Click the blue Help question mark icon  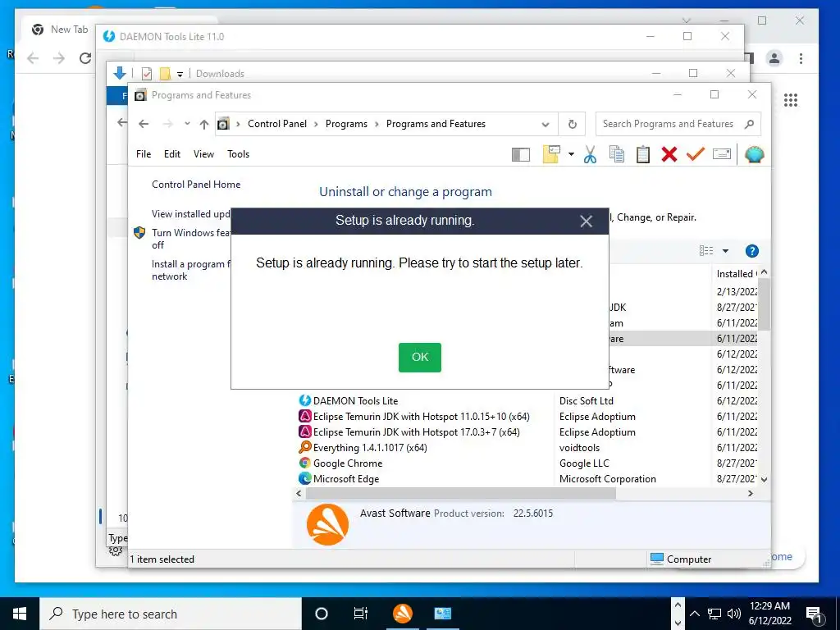pyautogui.click(x=751, y=251)
